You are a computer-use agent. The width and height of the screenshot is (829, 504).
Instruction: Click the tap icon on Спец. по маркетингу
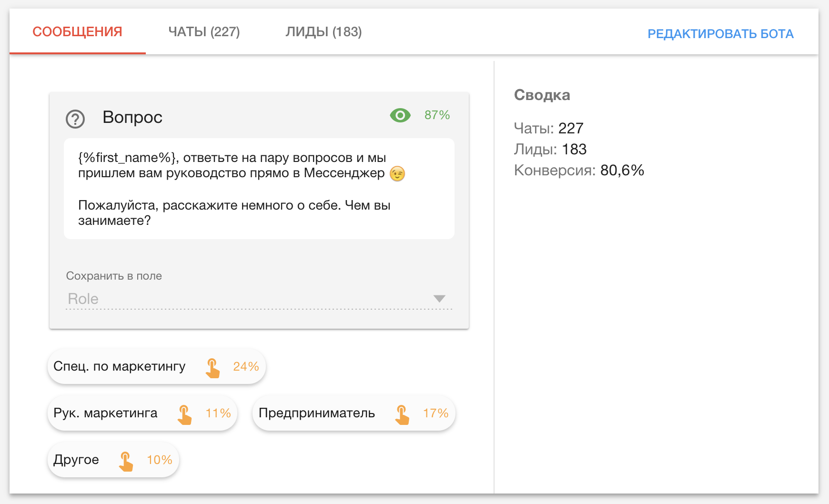coord(212,368)
